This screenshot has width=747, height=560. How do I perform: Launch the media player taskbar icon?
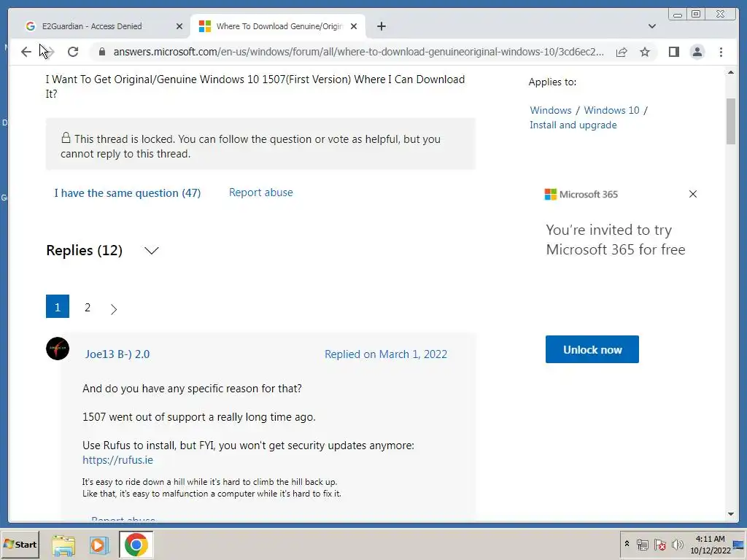(99, 545)
